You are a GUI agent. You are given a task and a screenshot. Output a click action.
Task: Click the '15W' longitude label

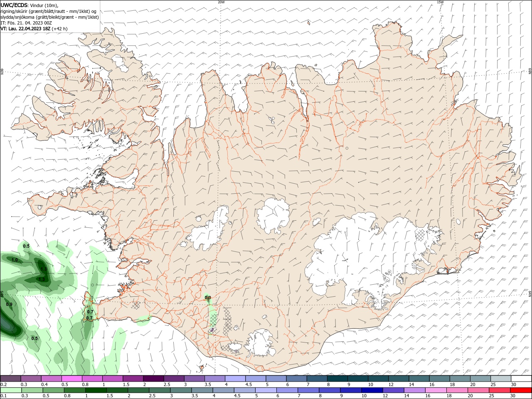coord(440,2)
